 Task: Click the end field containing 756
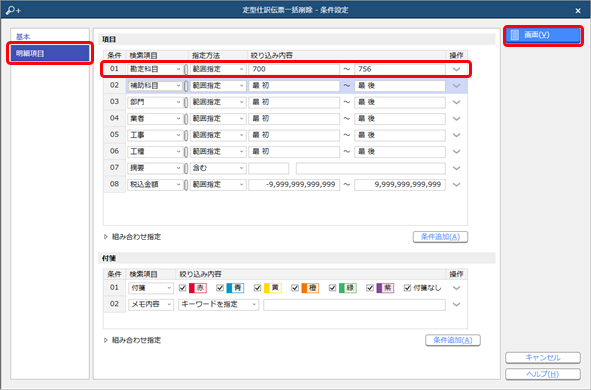400,69
